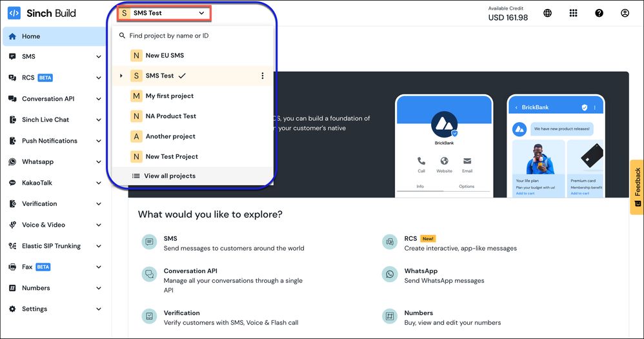Click the BrickBank chat phone preview image

(556, 147)
